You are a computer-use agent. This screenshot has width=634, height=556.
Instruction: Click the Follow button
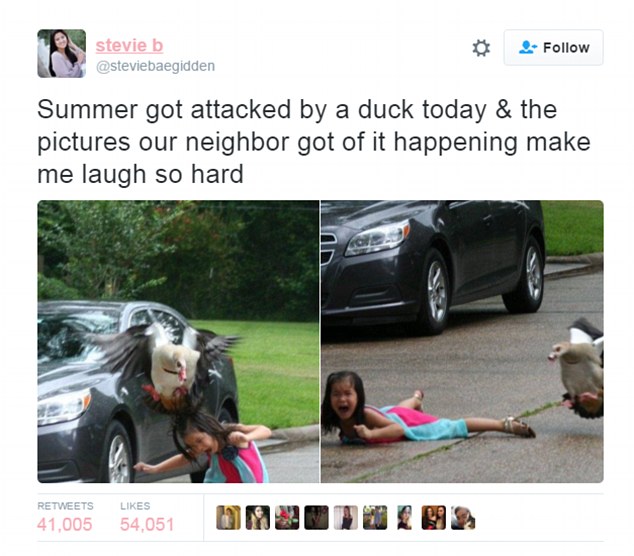pyautogui.click(x=553, y=47)
